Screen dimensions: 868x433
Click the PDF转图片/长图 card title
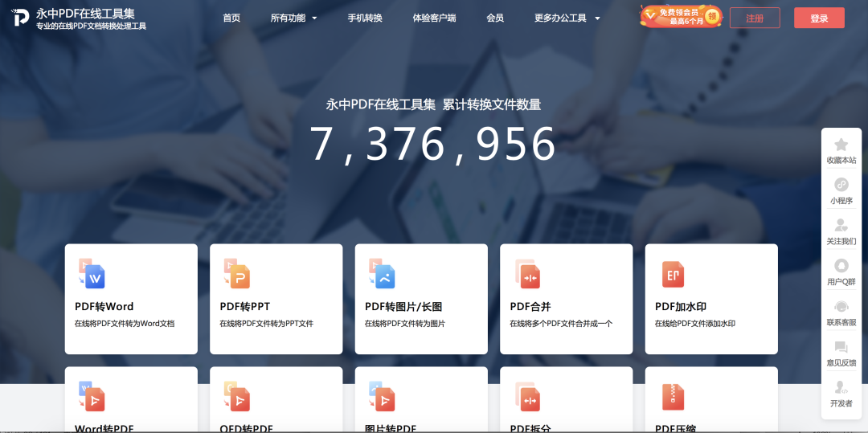click(x=403, y=307)
